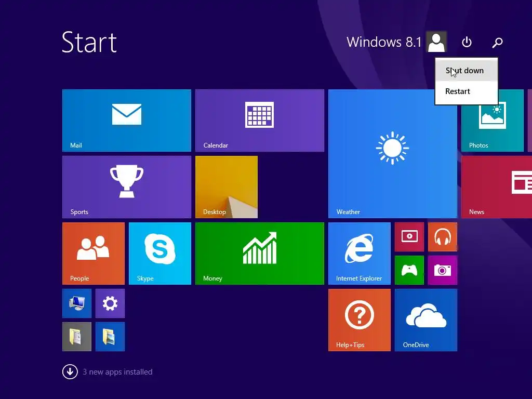Open the Pictures folder tile
This screenshot has width=532, height=399.
click(110, 337)
